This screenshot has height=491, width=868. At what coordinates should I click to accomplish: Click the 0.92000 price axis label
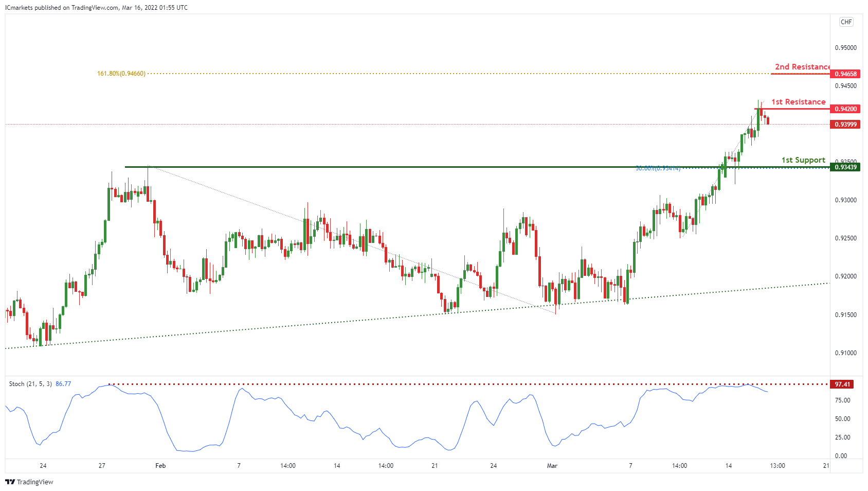pyautogui.click(x=846, y=276)
